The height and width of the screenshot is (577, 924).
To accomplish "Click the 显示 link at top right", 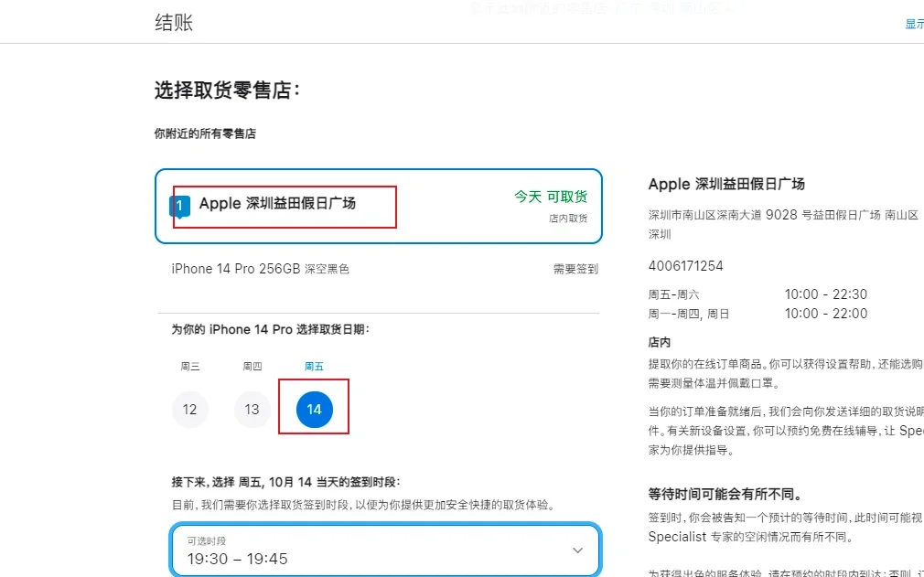I will click(914, 24).
